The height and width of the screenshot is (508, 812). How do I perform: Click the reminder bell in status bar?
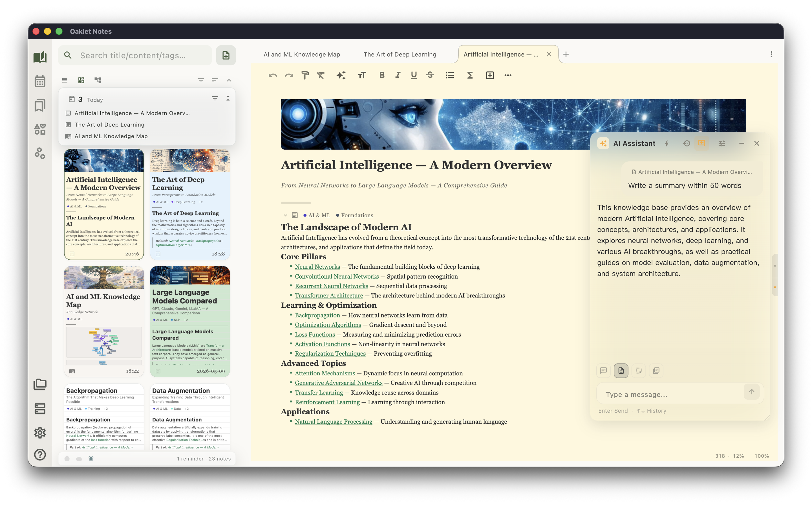pos(91,459)
